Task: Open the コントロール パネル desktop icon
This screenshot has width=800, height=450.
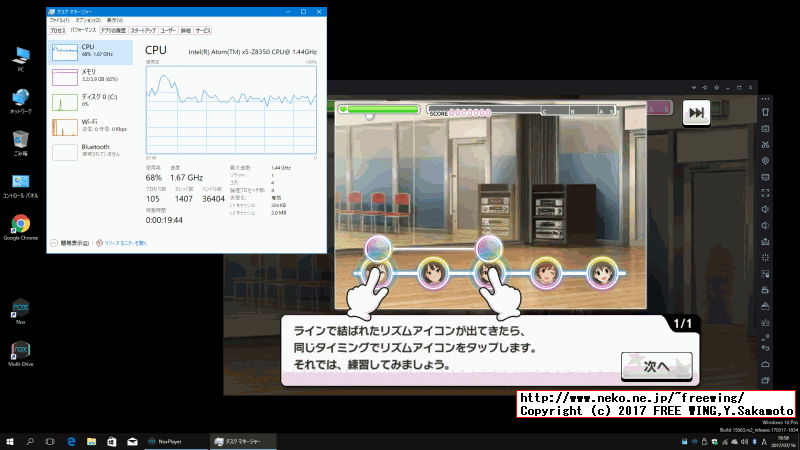Action: click(20, 182)
